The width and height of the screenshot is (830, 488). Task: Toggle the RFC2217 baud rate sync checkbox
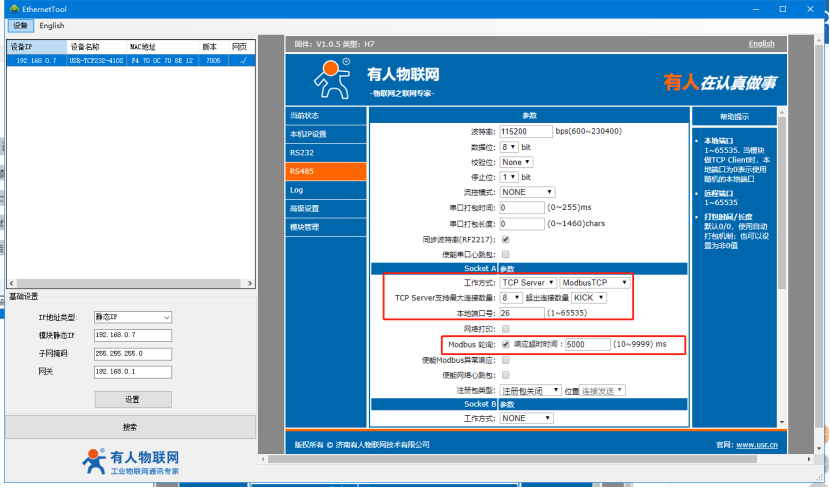(x=505, y=240)
